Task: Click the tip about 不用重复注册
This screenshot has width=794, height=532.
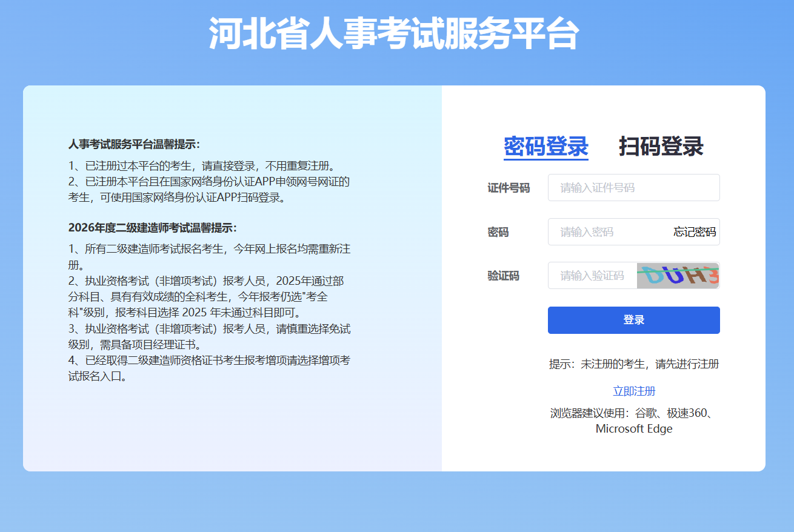Action: click(201, 165)
